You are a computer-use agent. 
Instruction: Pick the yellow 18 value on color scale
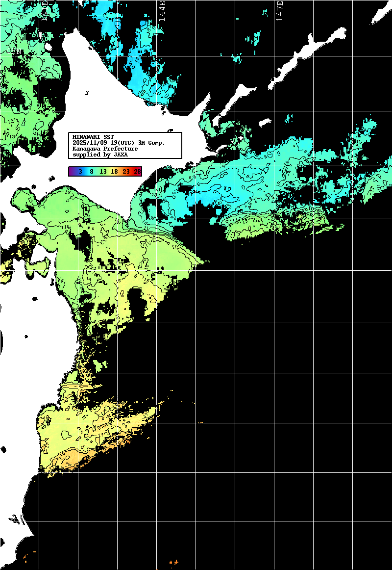(x=114, y=171)
